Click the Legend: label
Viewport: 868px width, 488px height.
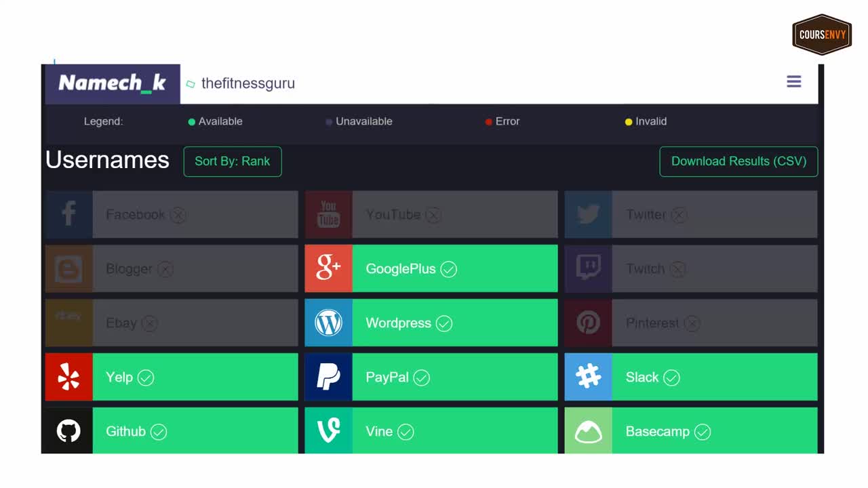(x=103, y=121)
